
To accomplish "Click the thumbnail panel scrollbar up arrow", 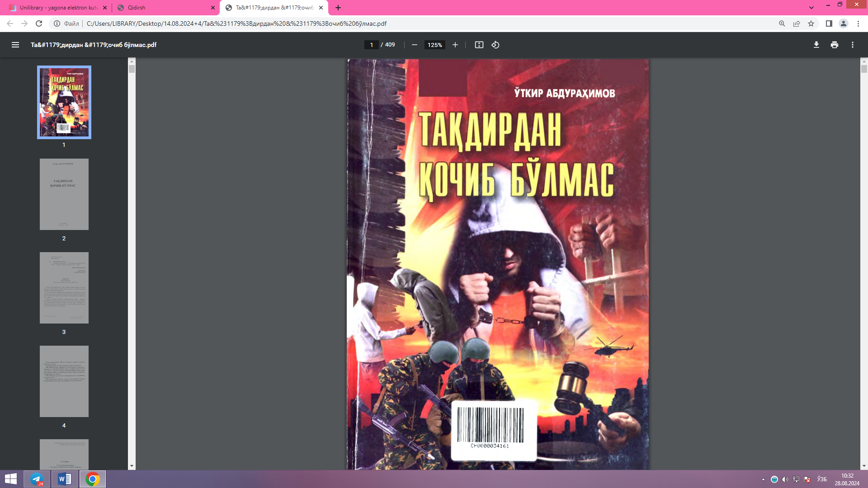I will (x=132, y=61).
